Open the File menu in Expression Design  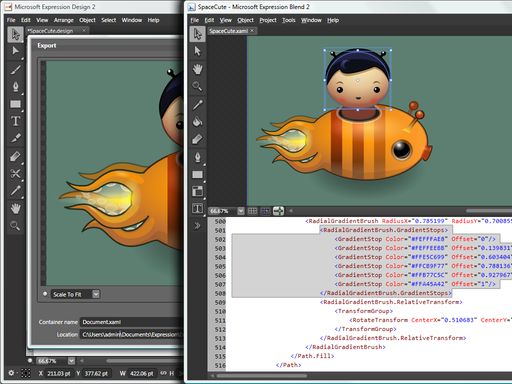pyautogui.click(x=11, y=20)
